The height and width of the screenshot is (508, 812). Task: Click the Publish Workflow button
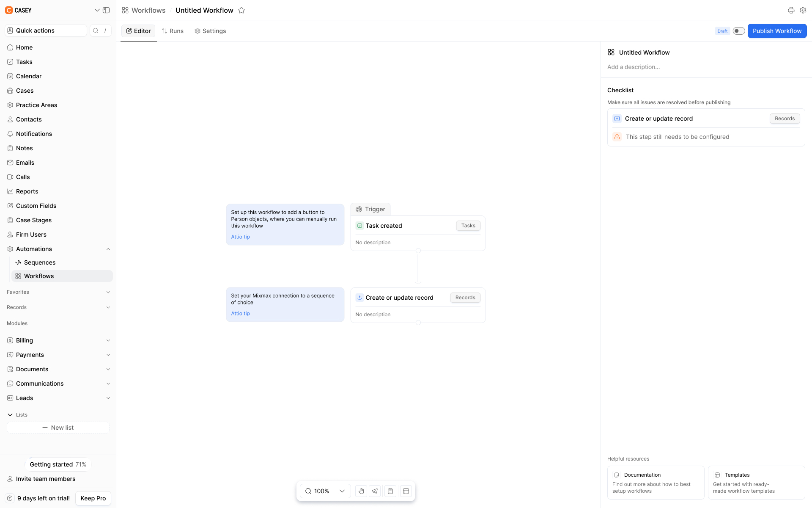(x=777, y=31)
